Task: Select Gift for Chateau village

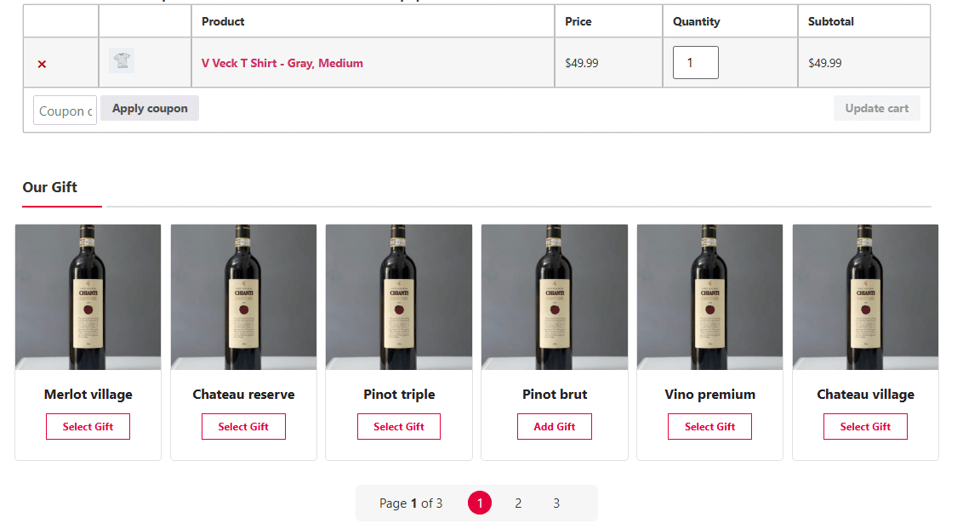Action: pyautogui.click(x=865, y=427)
